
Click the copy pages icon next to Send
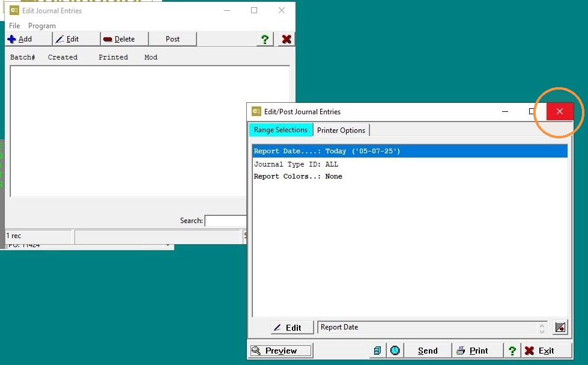coord(377,351)
